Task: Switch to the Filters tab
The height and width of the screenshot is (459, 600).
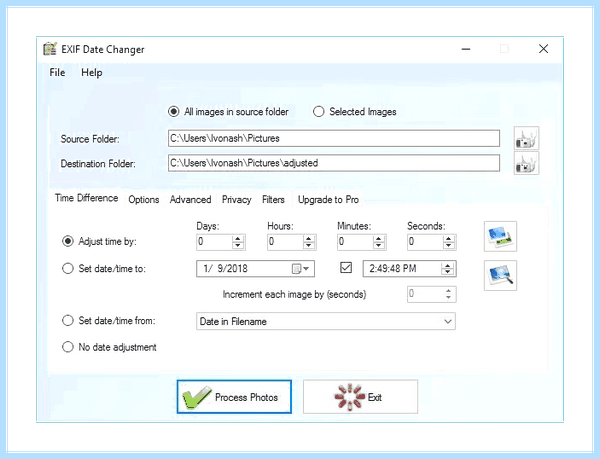Action: tap(273, 200)
